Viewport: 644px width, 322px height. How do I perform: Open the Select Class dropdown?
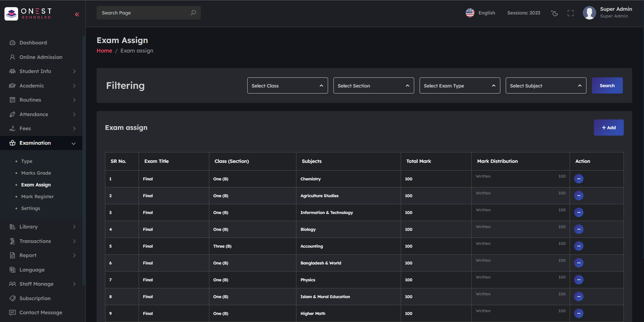[x=287, y=86]
